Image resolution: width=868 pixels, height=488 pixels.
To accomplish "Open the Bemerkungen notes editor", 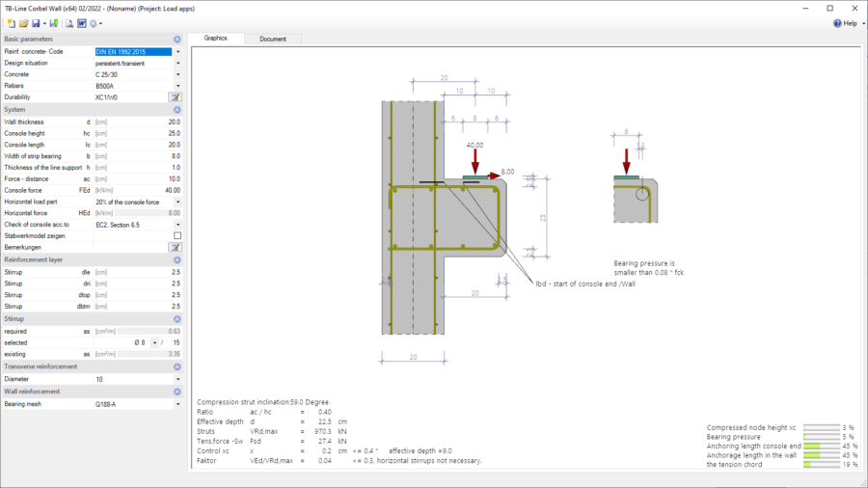I will [x=176, y=247].
